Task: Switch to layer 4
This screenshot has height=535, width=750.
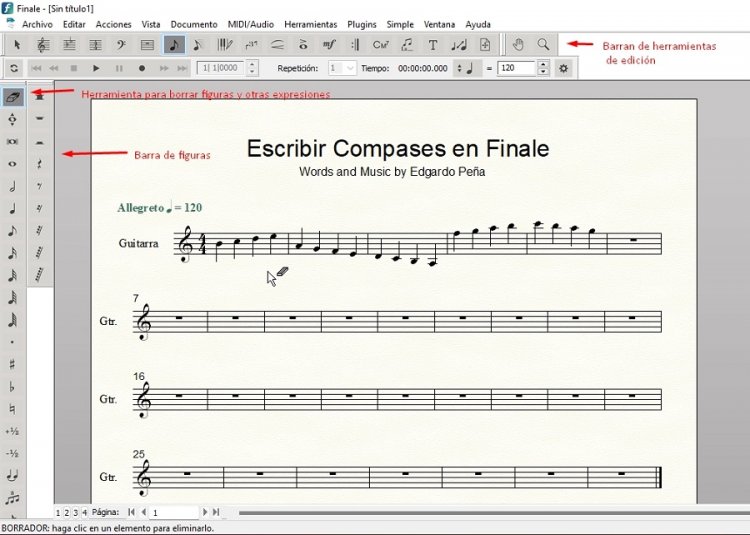Action: [84, 513]
